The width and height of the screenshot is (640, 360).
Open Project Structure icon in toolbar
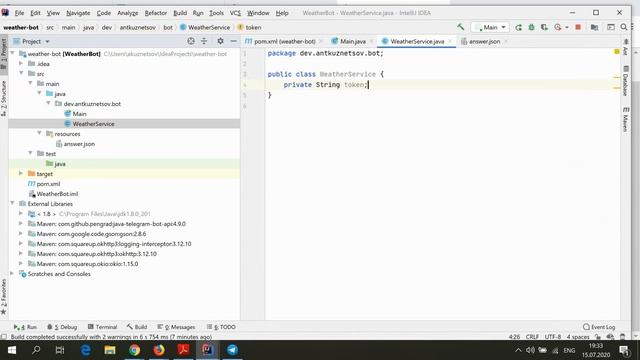tap(594, 27)
